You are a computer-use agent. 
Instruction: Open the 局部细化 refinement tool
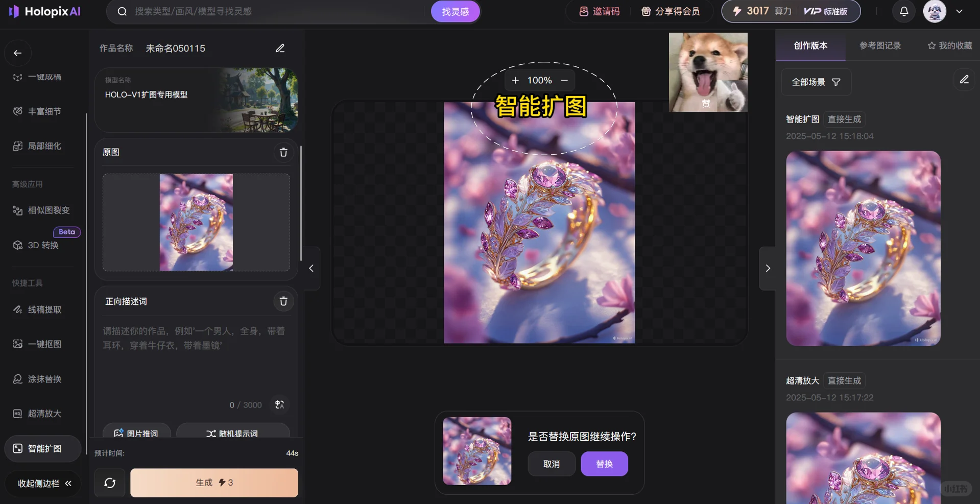pyautogui.click(x=43, y=146)
